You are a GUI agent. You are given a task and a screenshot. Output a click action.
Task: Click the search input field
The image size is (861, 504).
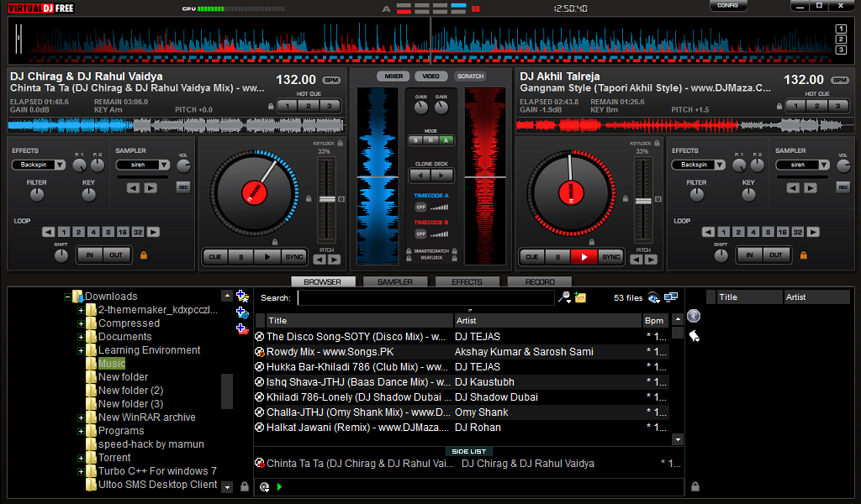pos(426,298)
